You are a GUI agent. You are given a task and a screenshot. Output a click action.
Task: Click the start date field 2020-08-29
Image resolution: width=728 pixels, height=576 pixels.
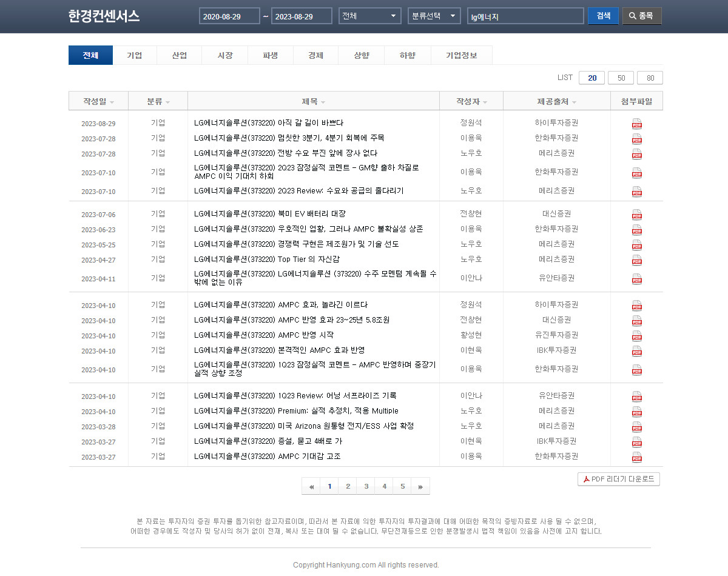(x=229, y=16)
